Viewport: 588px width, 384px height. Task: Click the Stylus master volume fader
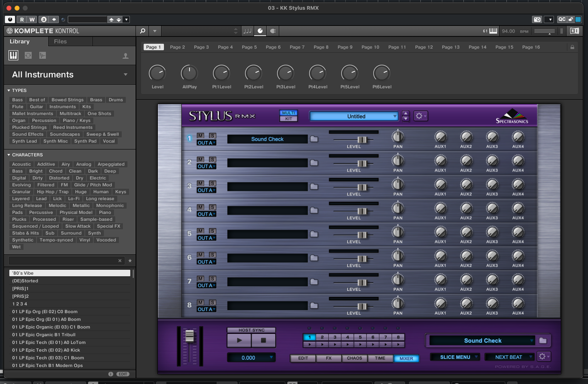click(189, 336)
